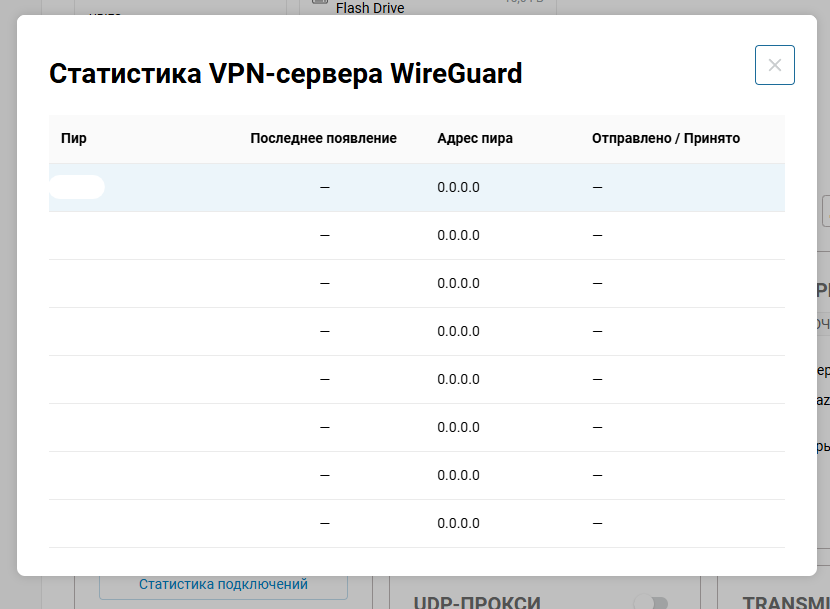830x609 pixels.
Task: Sort by the Пир column header
Action: [x=74, y=138]
